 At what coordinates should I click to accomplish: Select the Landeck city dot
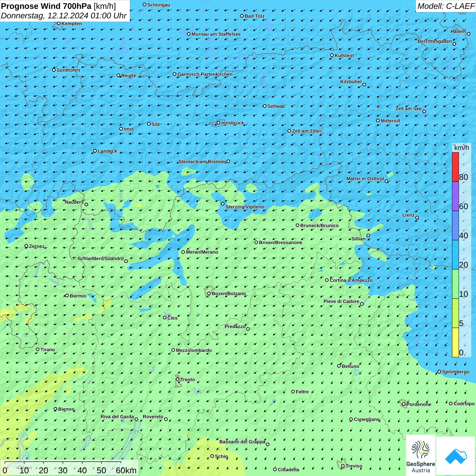[95, 151]
